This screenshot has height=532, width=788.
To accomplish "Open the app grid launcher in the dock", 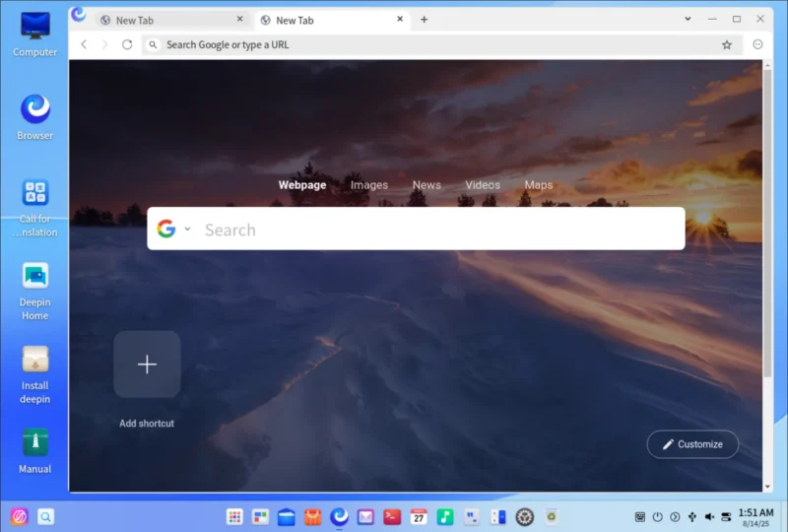I will point(234,516).
